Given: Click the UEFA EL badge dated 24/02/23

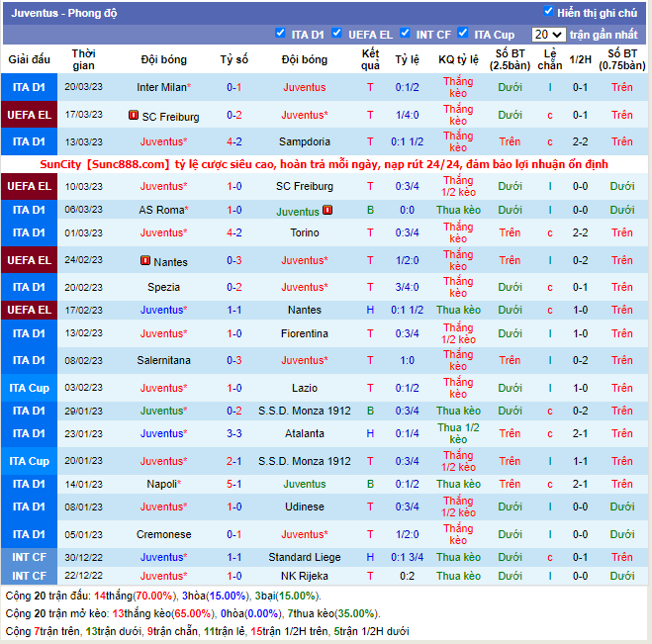Looking at the screenshot, I should click(29, 261).
